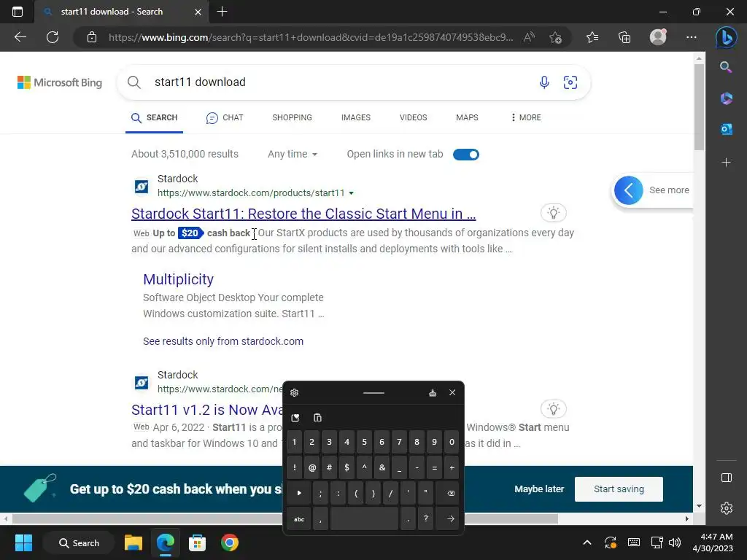Screen dimensions: 747x560
Task: Click See results only from stardock.com
Action: [x=223, y=341]
